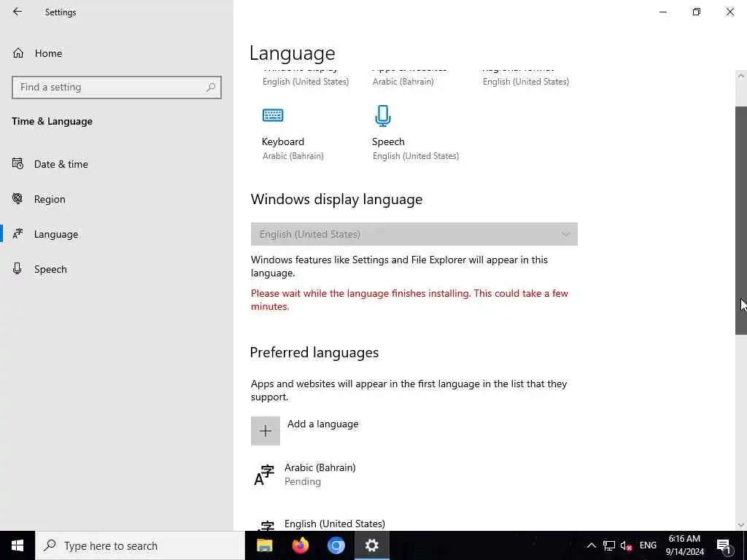This screenshot has height=560, width=747.
Task: Click 'Arabic (Bahrain)' under Apps & websites
Action: 403,82
